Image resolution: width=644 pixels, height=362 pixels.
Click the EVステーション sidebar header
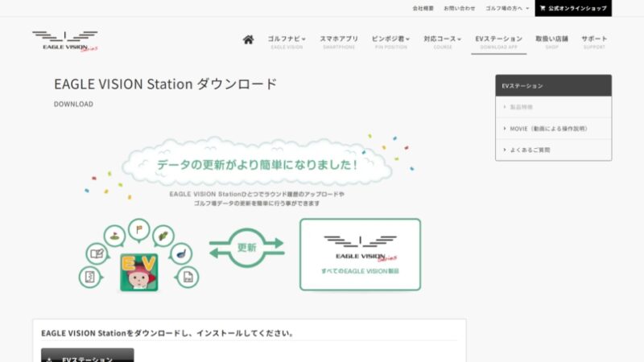553,85
